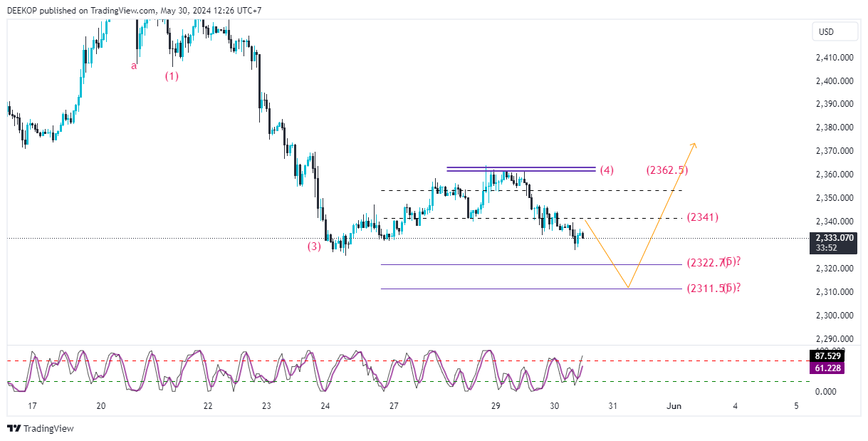Click the date label 29 on time axis
Screen dimensions: 868x441
click(x=496, y=406)
